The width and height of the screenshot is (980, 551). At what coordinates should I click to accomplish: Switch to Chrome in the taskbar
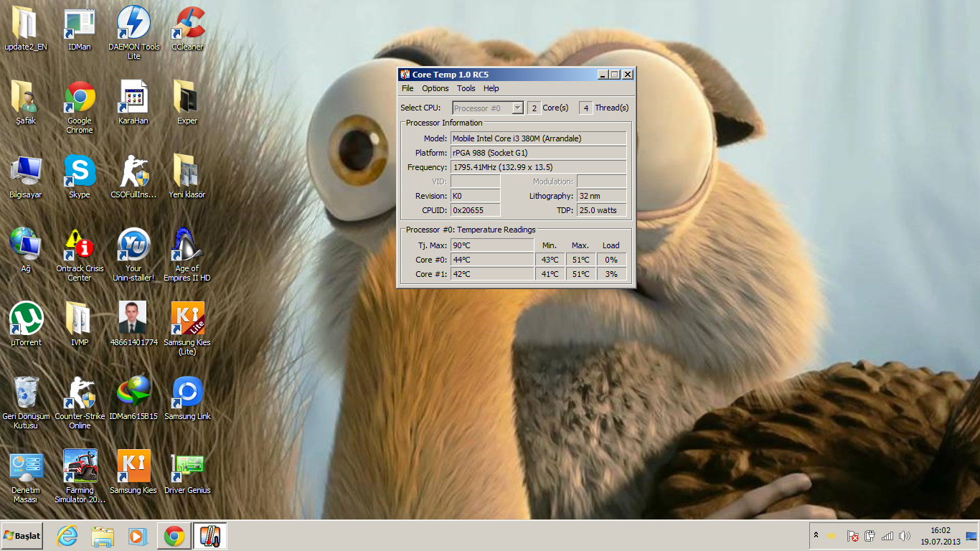coord(174,536)
